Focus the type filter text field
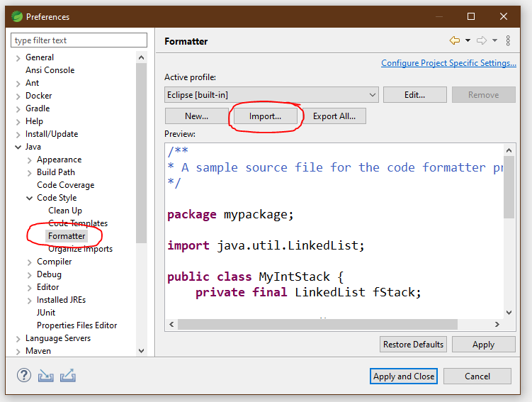This screenshot has height=402, width=532. pos(79,40)
